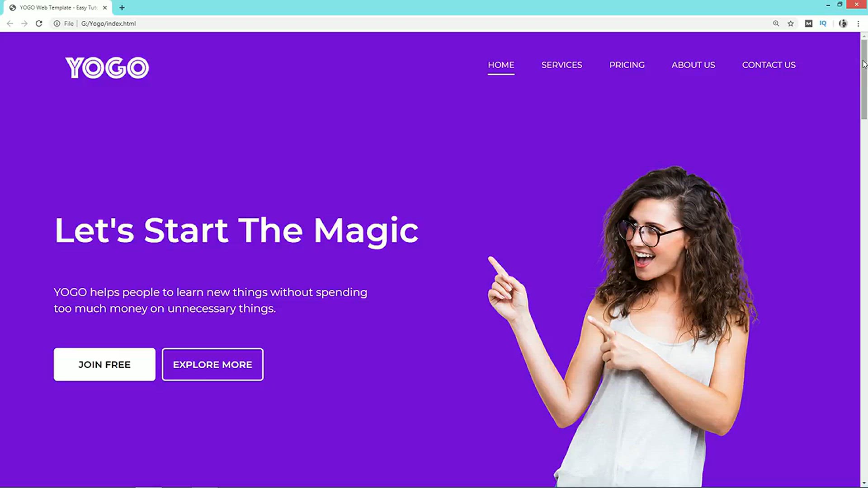Image resolution: width=868 pixels, height=488 pixels.
Task: Click the browser back navigation arrow
Action: click(x=10, y=23)
